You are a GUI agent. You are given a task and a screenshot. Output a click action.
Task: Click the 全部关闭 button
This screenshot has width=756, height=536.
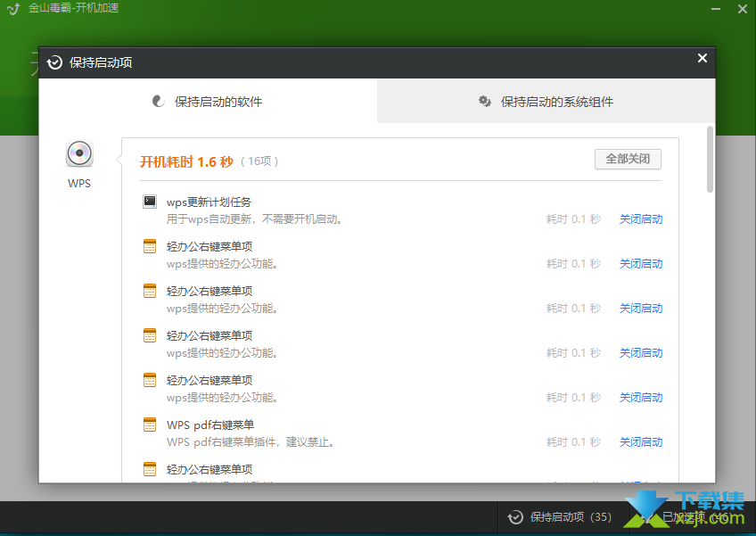[628, 159]
